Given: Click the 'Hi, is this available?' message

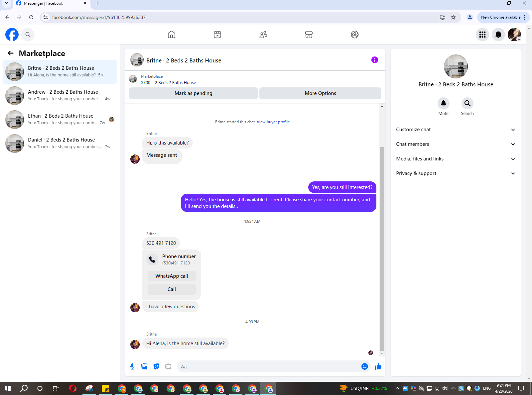Looking at the screenshot, I should pos(167,143).
